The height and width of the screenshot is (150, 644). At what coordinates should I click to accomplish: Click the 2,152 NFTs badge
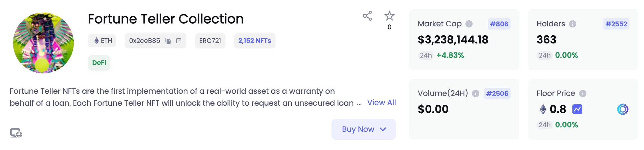pos(254,41)
